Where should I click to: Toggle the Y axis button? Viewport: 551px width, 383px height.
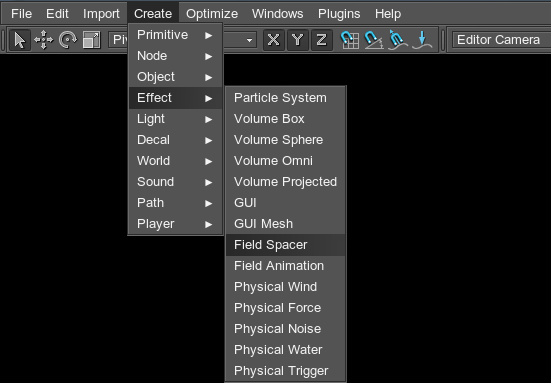298,40
